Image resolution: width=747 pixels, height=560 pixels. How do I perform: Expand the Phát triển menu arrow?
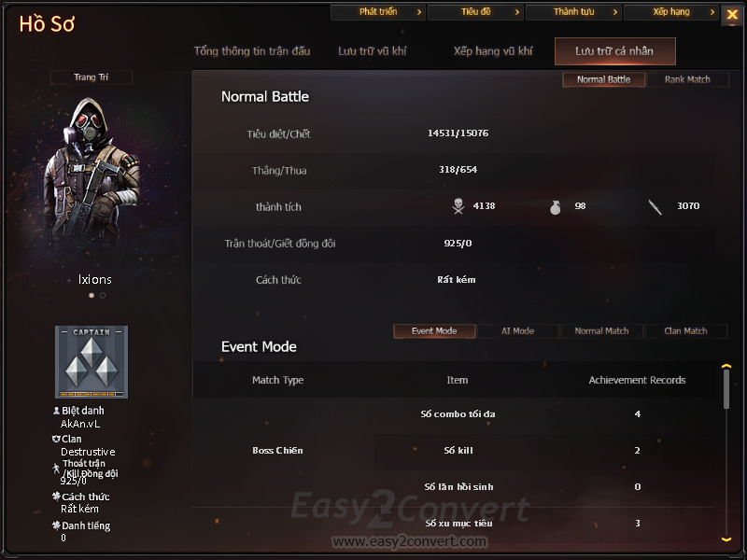[x=419, y=12]
